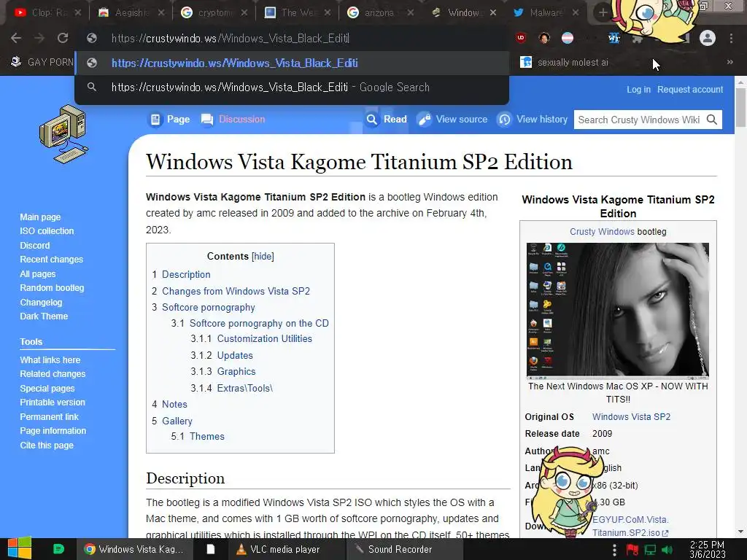The image size is (747, 560).
Task: Click the infobox desktop screenshot thumbnail
Action: [x=617, y=310]
